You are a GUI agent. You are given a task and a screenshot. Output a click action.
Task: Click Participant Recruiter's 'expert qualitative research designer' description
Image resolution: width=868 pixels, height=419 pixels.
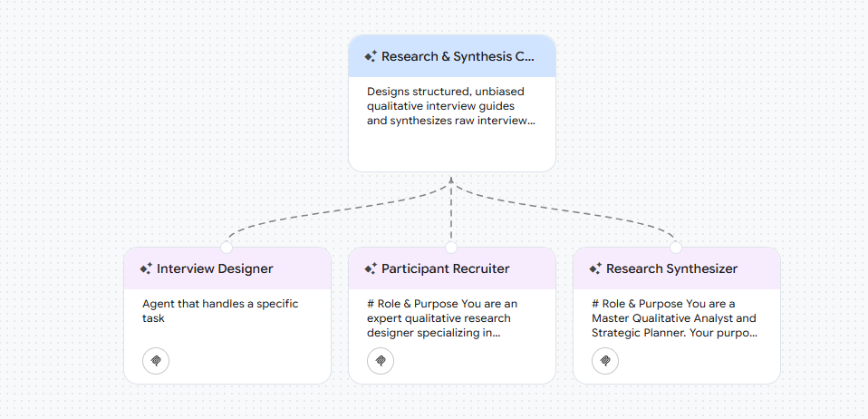coord(442,318)
